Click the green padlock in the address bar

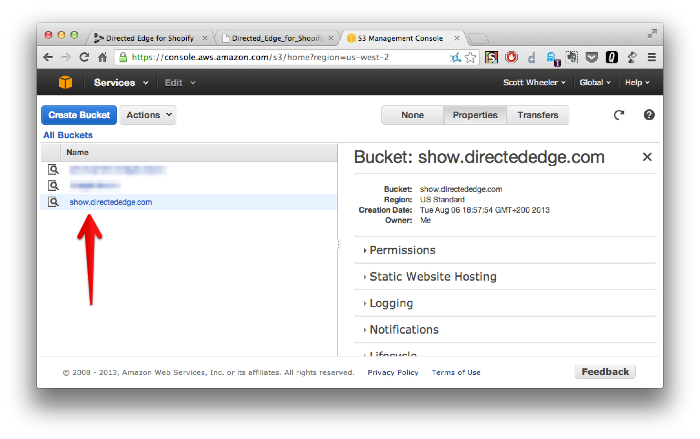click(x=123, y=57)
